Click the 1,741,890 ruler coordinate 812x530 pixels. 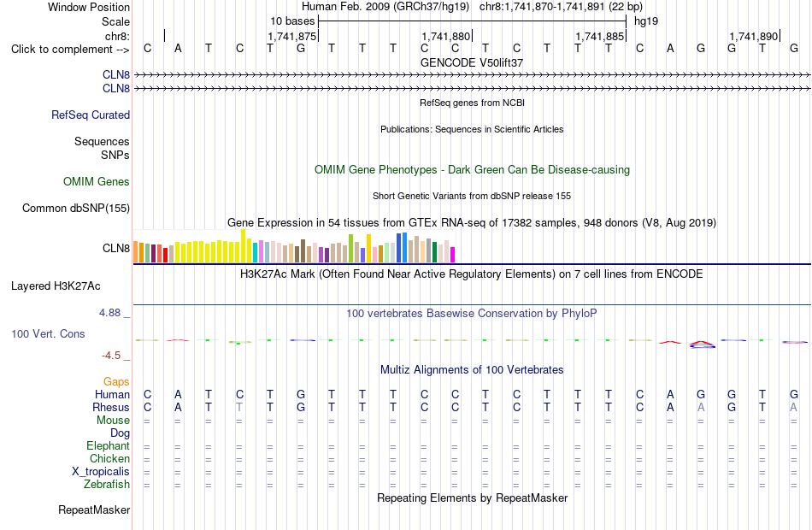coord(753,36)
